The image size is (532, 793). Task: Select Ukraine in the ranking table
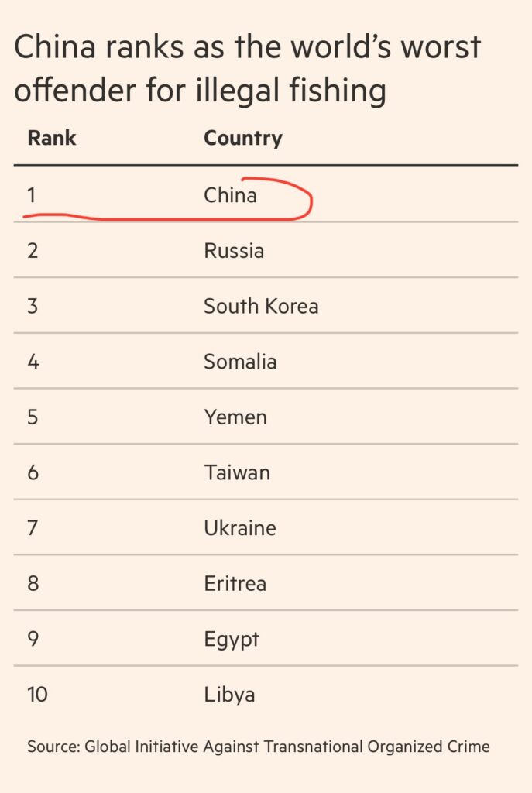point(240,528)
